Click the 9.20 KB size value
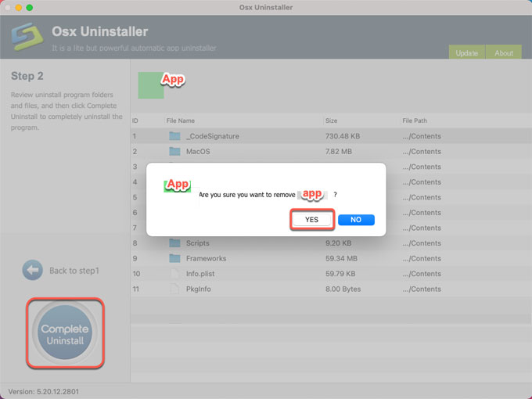 click(339, 243)
